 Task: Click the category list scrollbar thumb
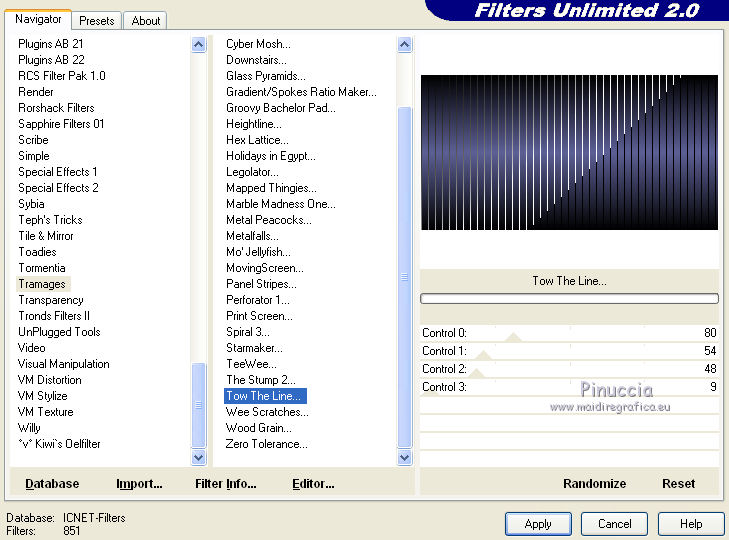click(x=199, y=405)
